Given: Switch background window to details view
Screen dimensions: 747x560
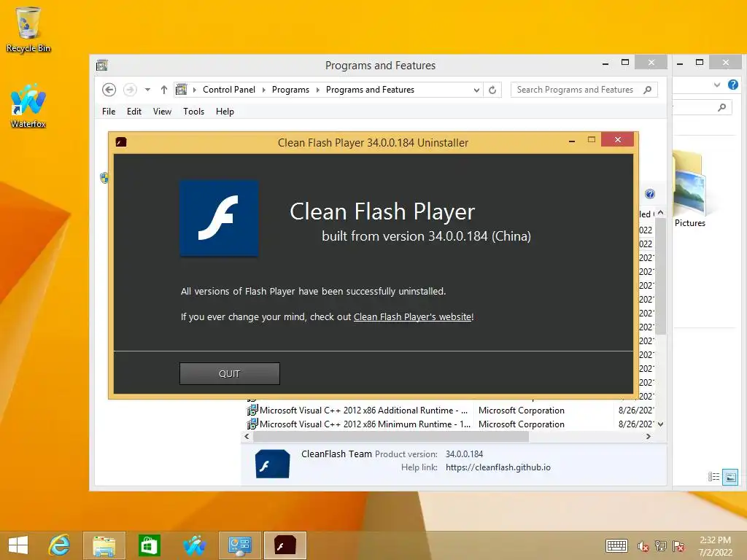Looking at the screenshot, I should [713, 477].
